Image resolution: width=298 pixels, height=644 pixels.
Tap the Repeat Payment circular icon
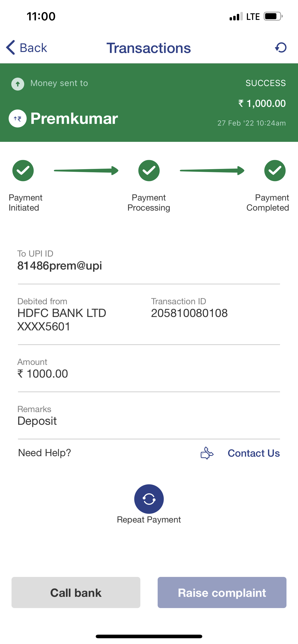pyautogui.click(x=149, y=499)
